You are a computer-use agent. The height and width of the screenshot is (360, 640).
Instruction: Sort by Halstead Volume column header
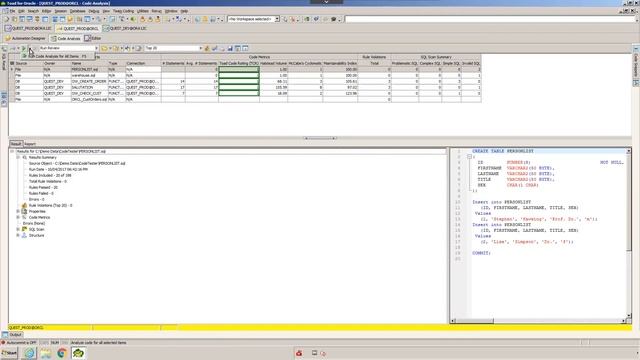pyautogui.click(x=273, y=63)
